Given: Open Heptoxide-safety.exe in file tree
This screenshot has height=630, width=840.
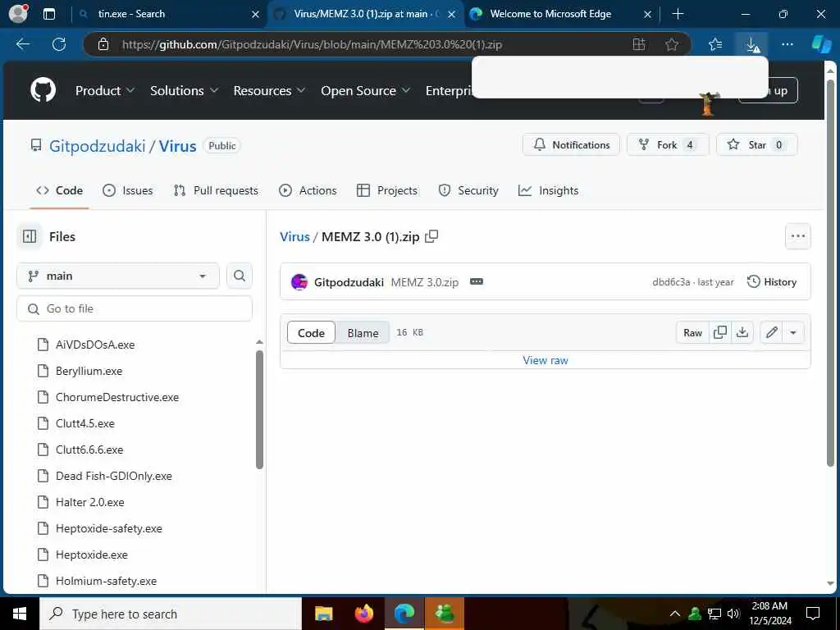Looking at the screenshot, I should click(109, 528).
